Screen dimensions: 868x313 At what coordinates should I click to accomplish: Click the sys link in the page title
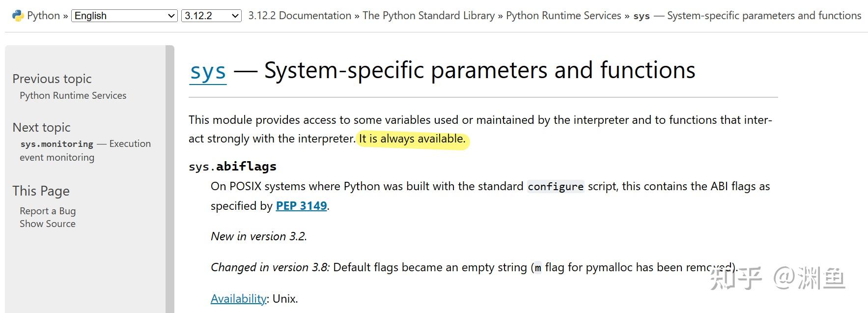207,70
